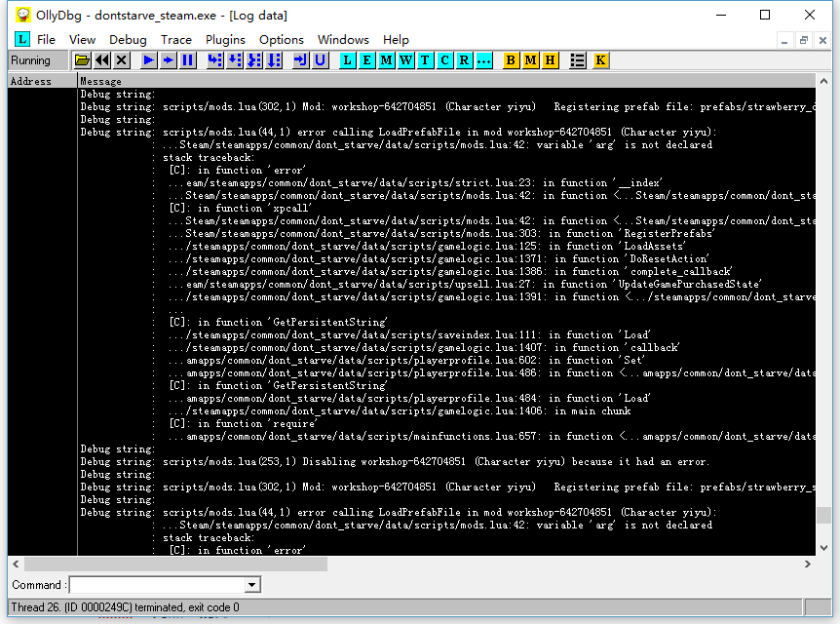Execute till return toolbar icon
The height and width of the screenshot is (624, 840).
tap(300, 60)
